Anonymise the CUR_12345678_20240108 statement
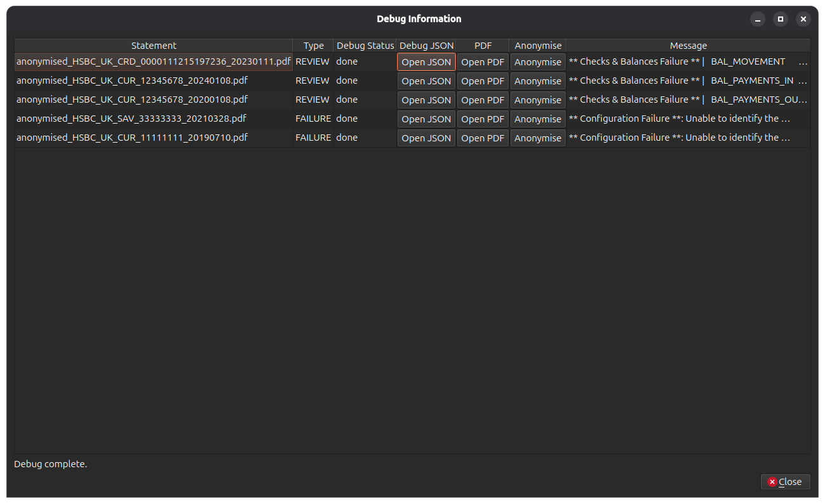Image resolution: width=825 pixels, height=504 pixels. (x=538, y=81)
